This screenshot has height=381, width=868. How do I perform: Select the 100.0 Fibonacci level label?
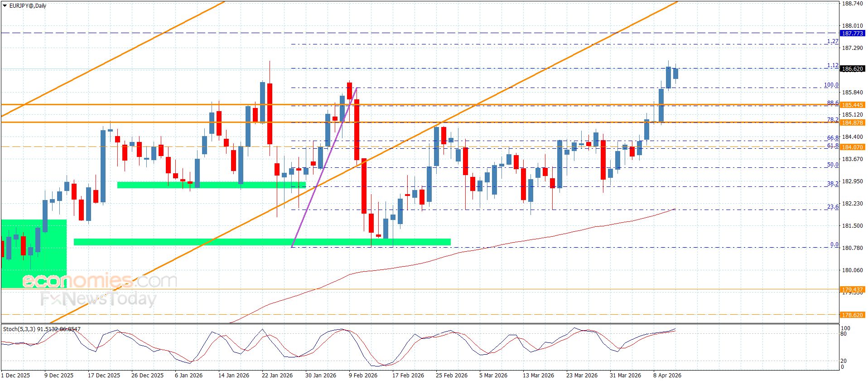coord(831,85)
